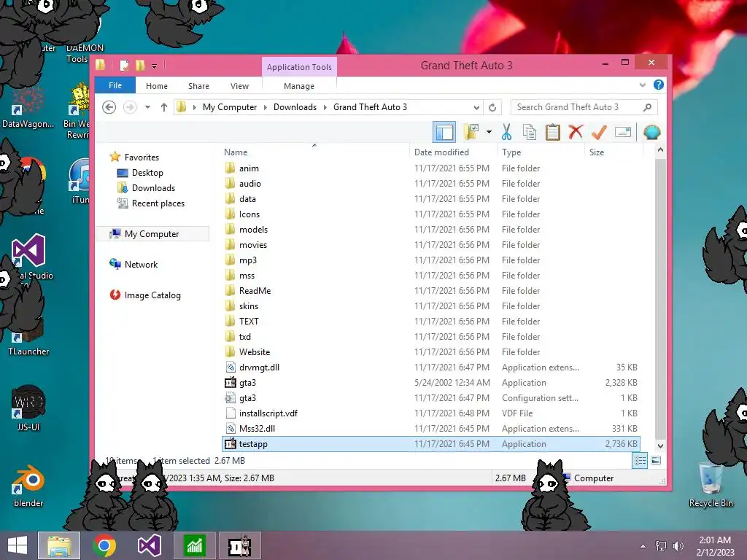Select Favorites in the navigation pane
This screenshot has width=747, height=560.
coord(142,157)
